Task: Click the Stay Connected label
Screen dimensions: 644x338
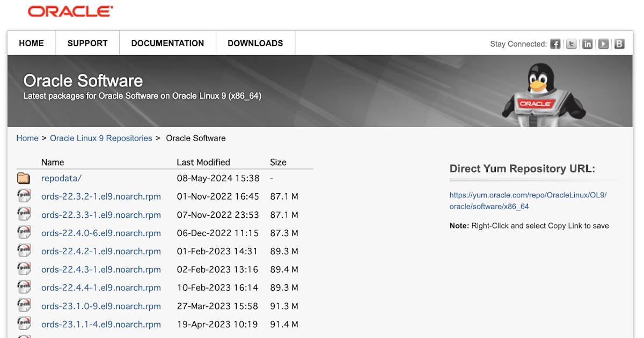Action: (518, 44)
